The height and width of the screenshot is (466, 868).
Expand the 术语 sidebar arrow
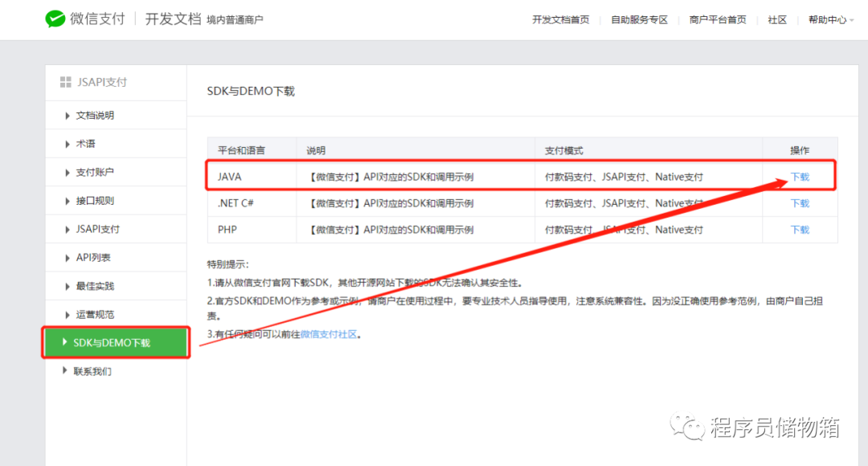tap(67, 144)
